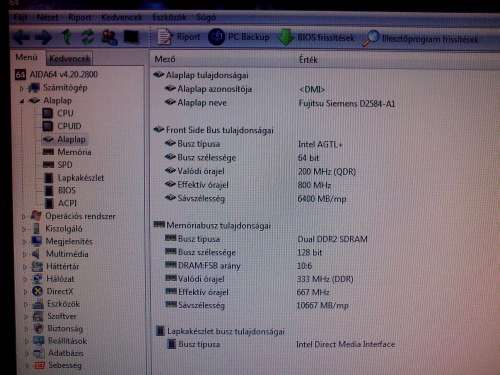Screen dimensions: 500x375
Task: Open Illesztőprogram frissítések toolbar button
Action: (421, 39)
